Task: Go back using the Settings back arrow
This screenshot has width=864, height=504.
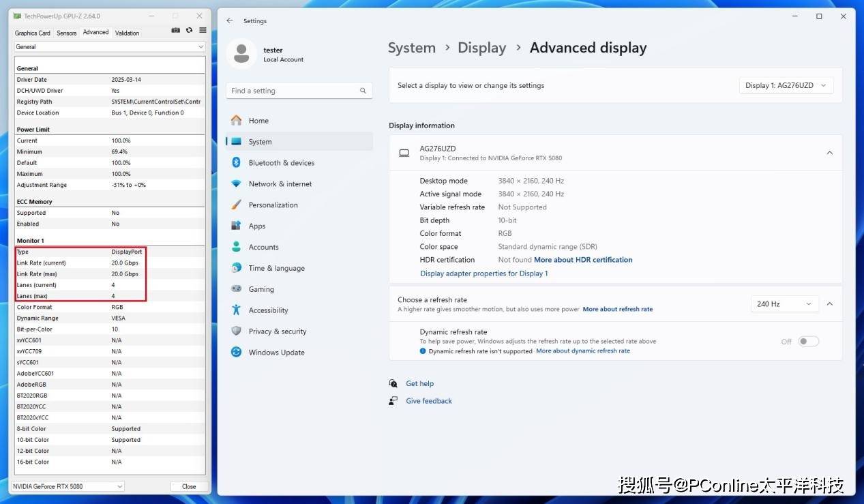Action: click(230, 21)
